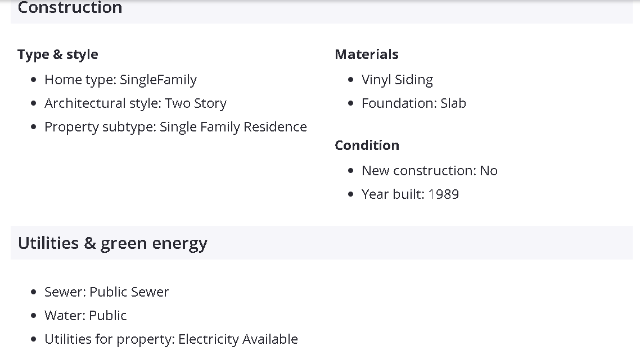Select the 'Home type: SingleFamily' line

coord(120,80)
